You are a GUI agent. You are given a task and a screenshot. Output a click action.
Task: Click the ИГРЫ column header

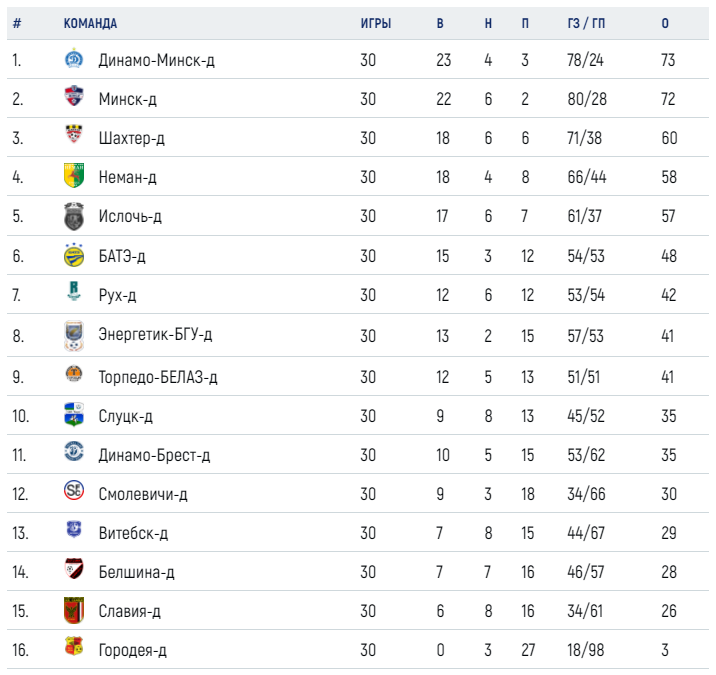(x=375, y=23)
